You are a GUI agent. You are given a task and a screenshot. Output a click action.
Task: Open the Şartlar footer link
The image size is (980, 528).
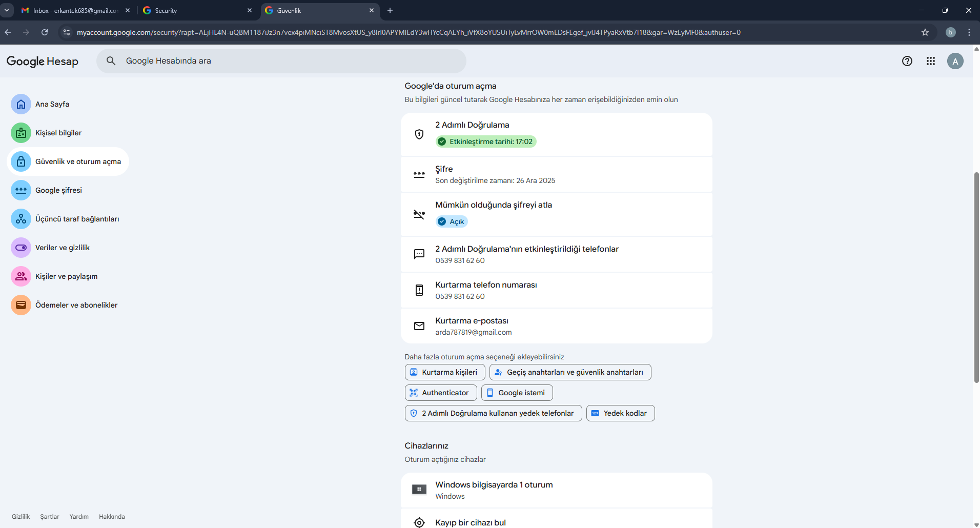(x=50, y=517)
